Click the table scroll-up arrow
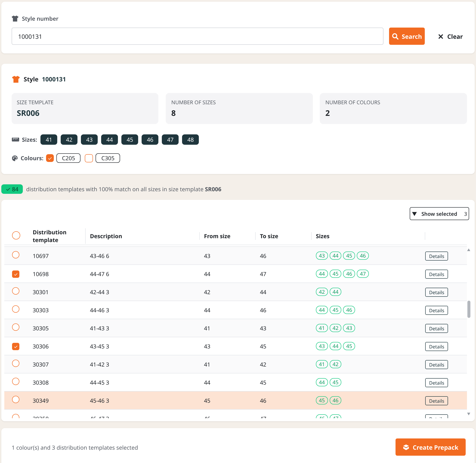This screenshot has height=463, width=476. coord(469,250)
